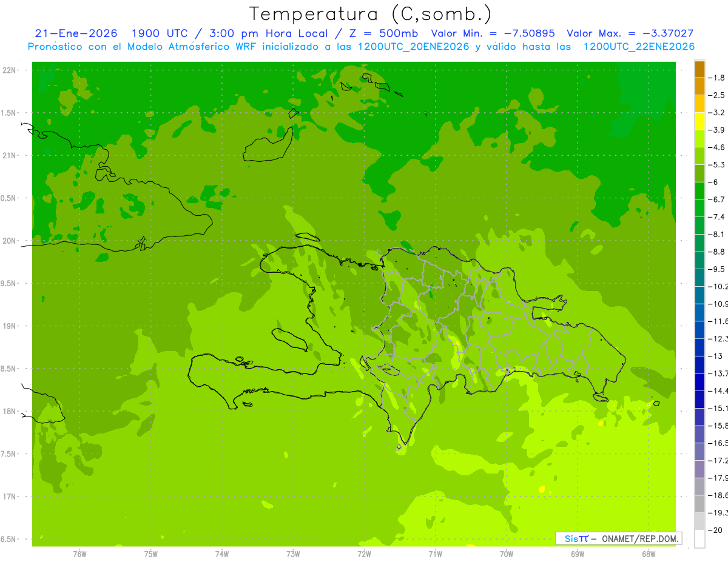Click the '76W' longitude label

[79, 554]
